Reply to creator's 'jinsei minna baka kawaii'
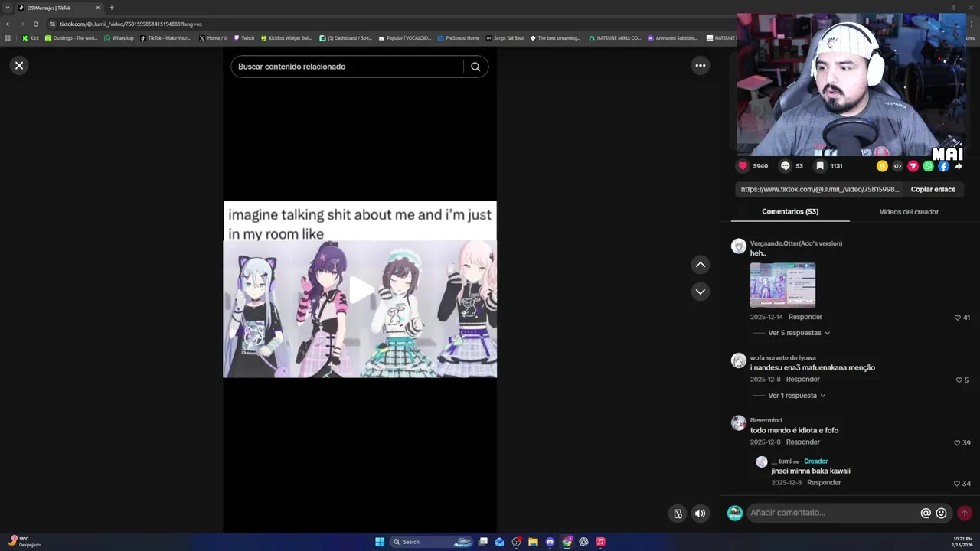The width and height of the screenshot is (980, 551). 824,483
